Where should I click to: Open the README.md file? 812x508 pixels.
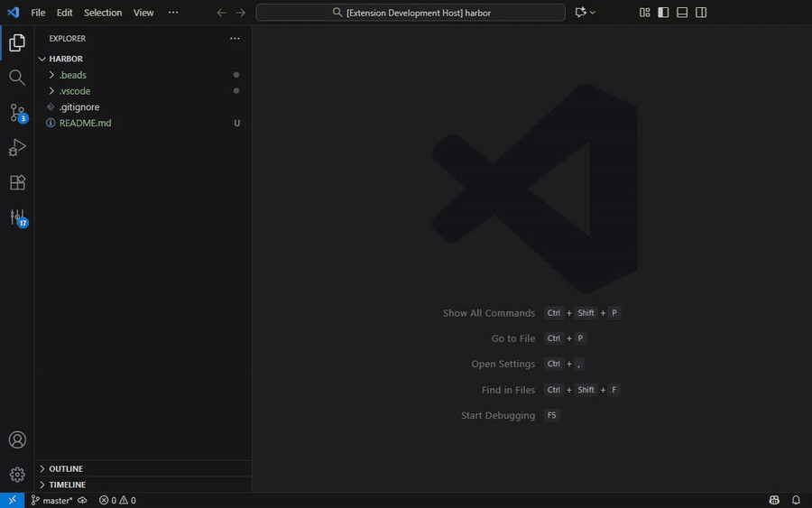point(143,124)
